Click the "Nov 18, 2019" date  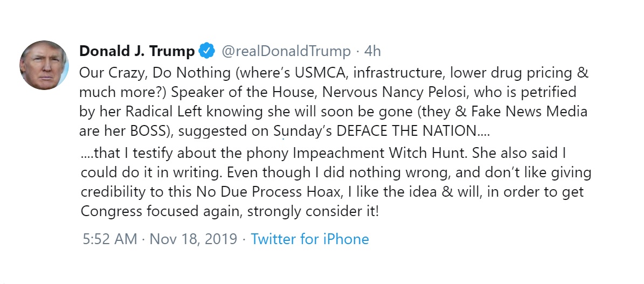(193, 239)
